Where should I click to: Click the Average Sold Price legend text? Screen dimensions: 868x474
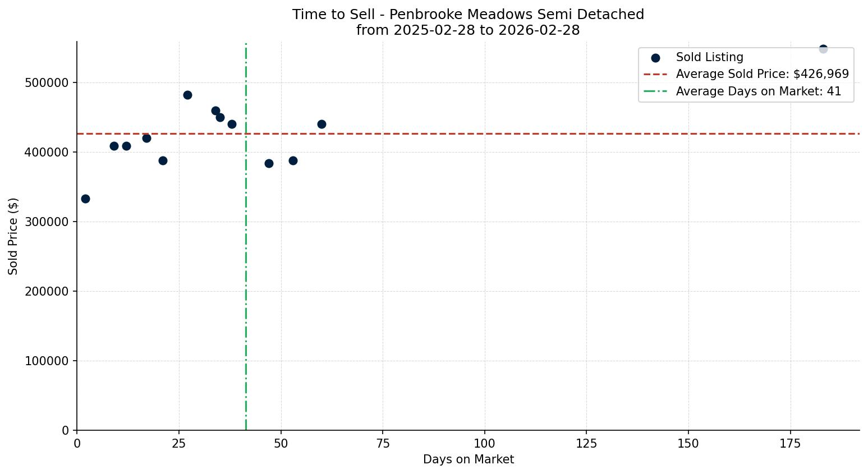(x=762, y=74)
